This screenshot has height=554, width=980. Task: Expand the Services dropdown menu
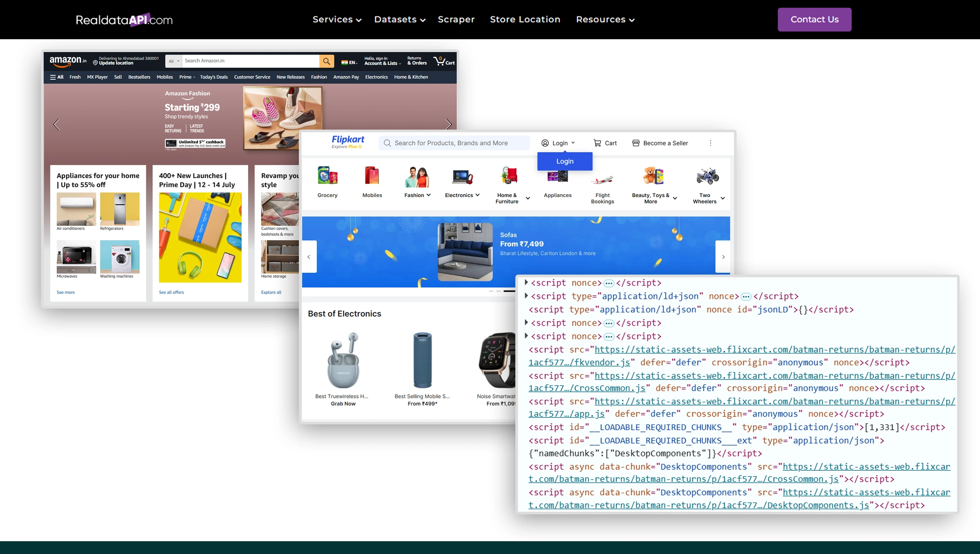point(337,19)
